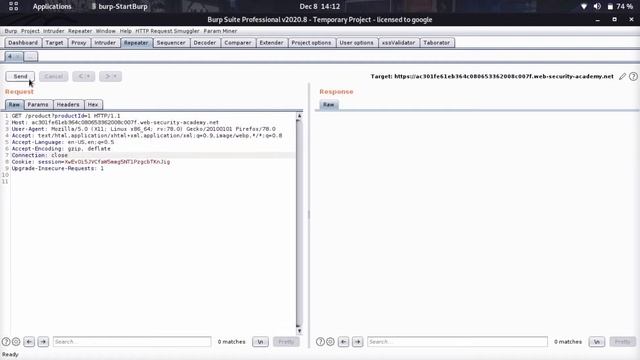Edit target with the pencil icon
Image resolution: width=640 pixels, height=360 pixels.
click(x=622, y=76)
